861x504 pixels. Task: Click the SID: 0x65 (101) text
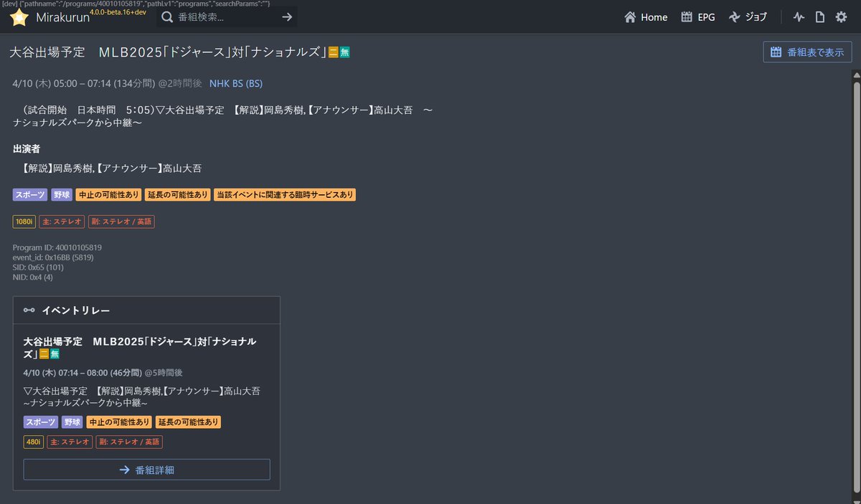(x=38, y=267)
